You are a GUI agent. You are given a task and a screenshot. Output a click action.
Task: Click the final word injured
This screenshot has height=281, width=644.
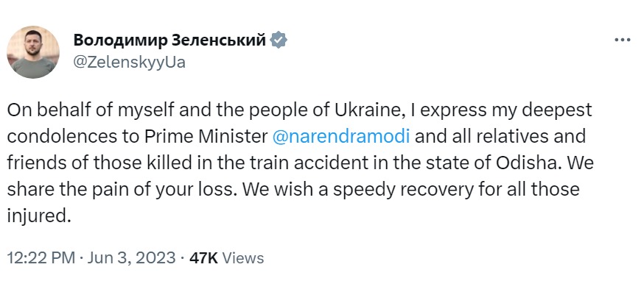coord(36,216)
